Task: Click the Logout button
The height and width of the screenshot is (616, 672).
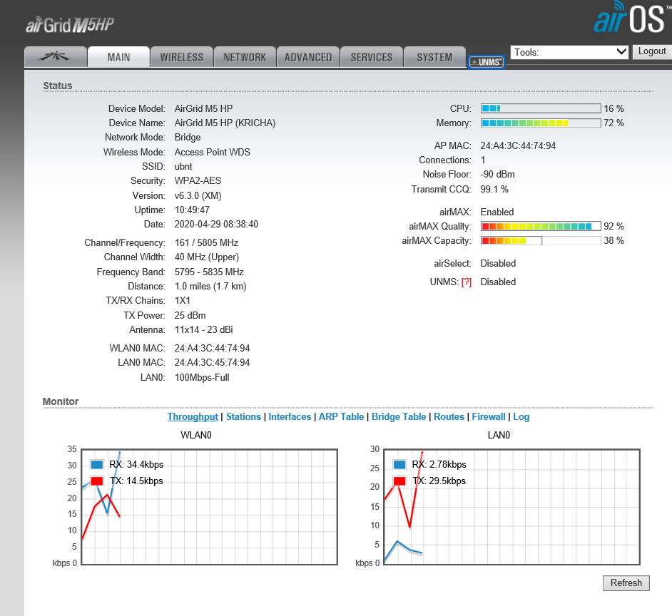Action: [x=652, y=51]
